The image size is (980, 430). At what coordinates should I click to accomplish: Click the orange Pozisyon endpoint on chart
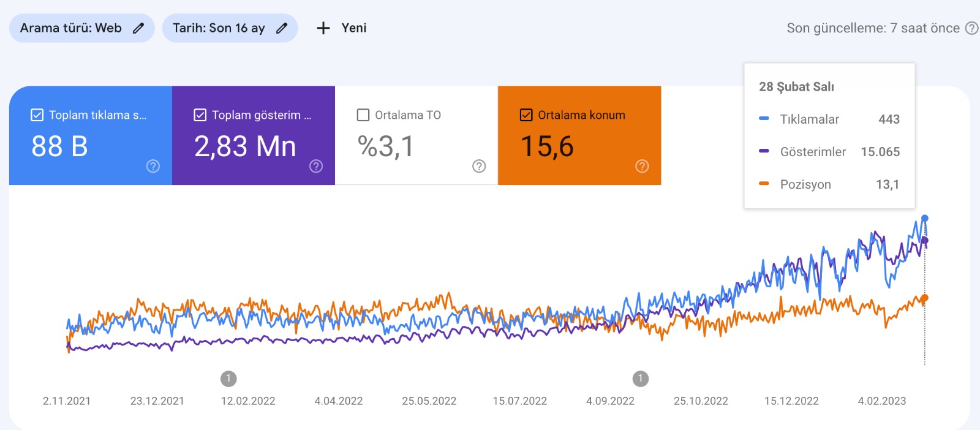(924, 298)
